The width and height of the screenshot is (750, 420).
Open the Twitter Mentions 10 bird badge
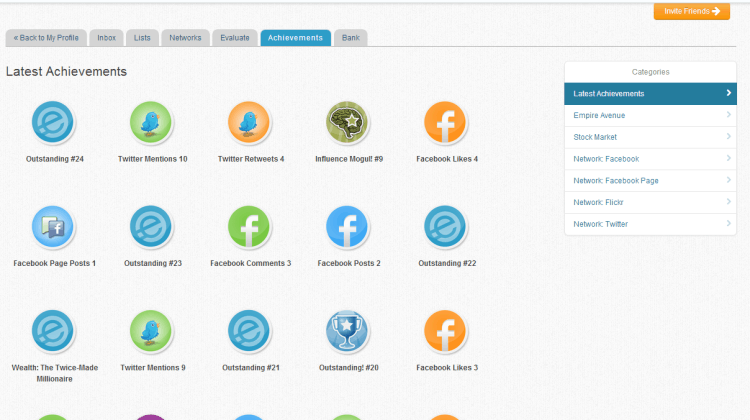pos(151,122)
